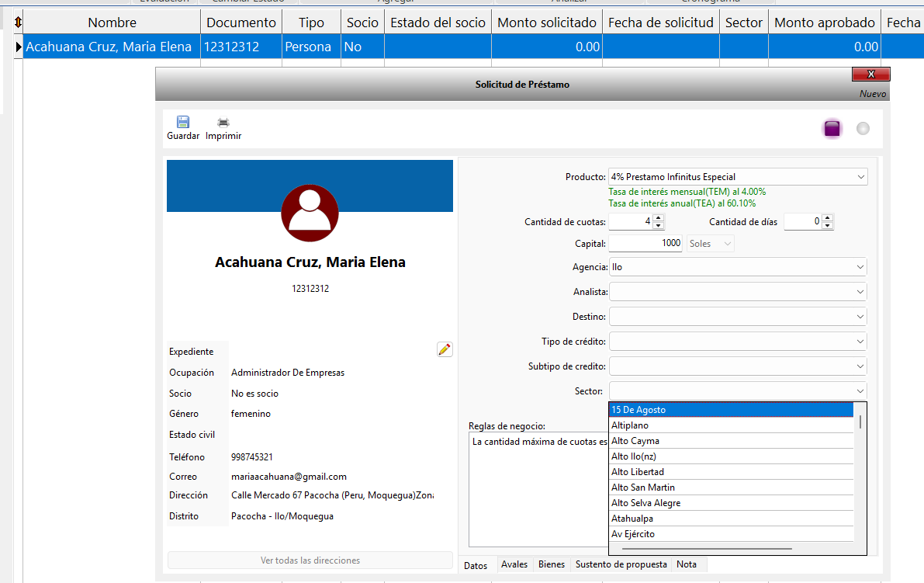Decrease Cantidad de días with down arrow
The width and height of the screenshot is (924, 583).
pyautogui.click(x=828, y=226)
